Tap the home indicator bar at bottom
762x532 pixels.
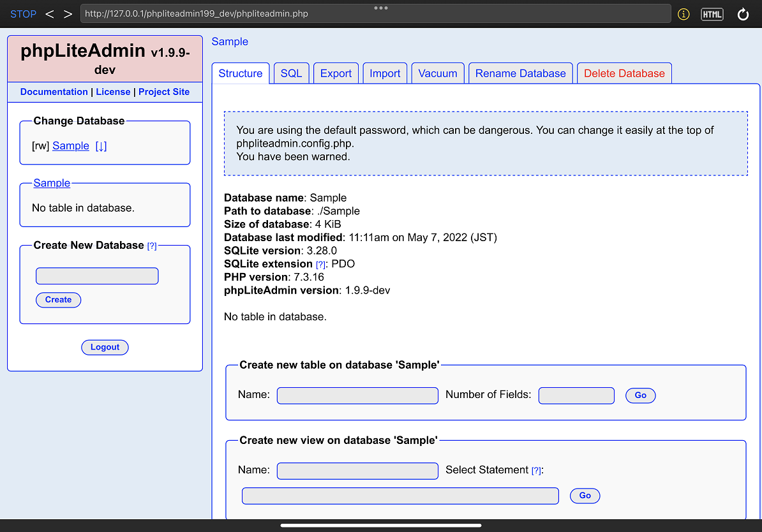point(381,525)
